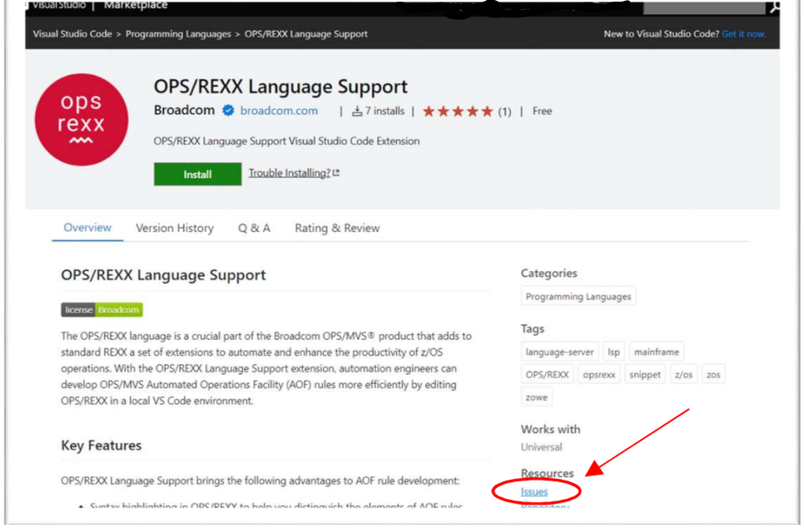Viewport: 804px width, 532px height.
Task: Open the broadcom.com publisher link
Action: (x=279, y=110)
